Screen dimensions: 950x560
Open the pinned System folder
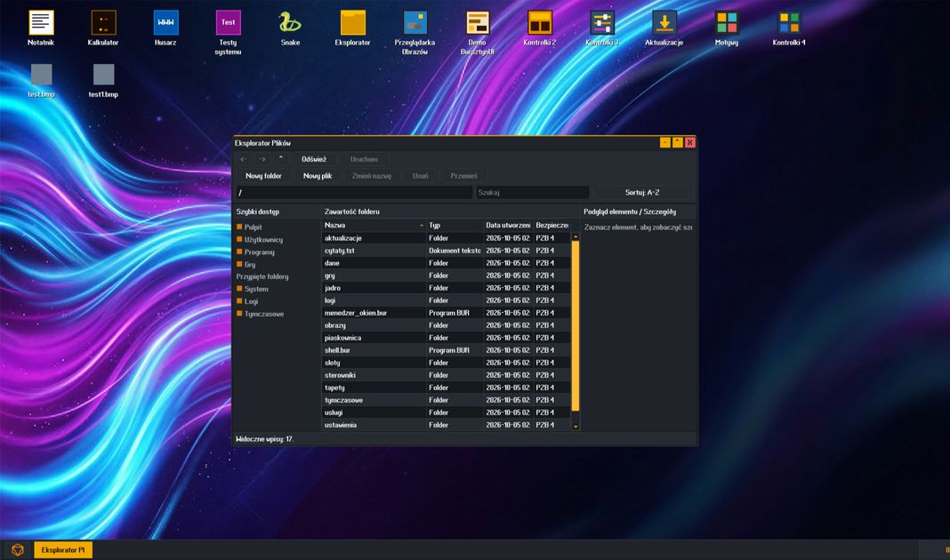(x=252, y=289)
